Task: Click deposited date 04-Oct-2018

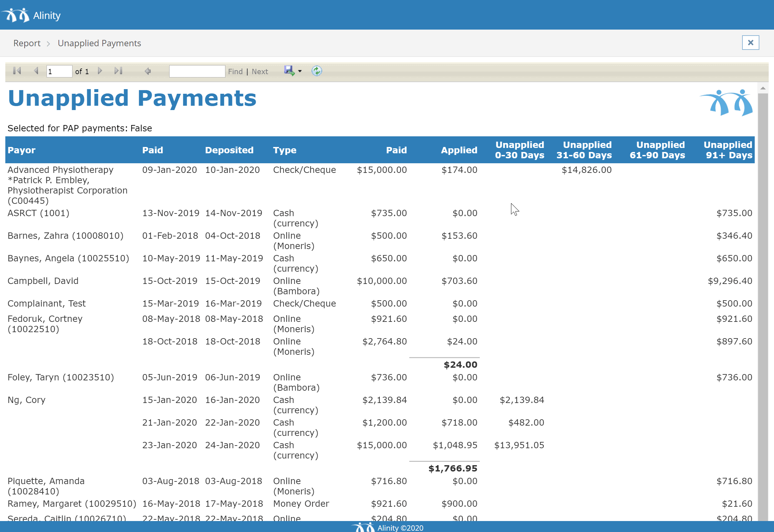Action: pyautogui.click(x=233, y=236)
